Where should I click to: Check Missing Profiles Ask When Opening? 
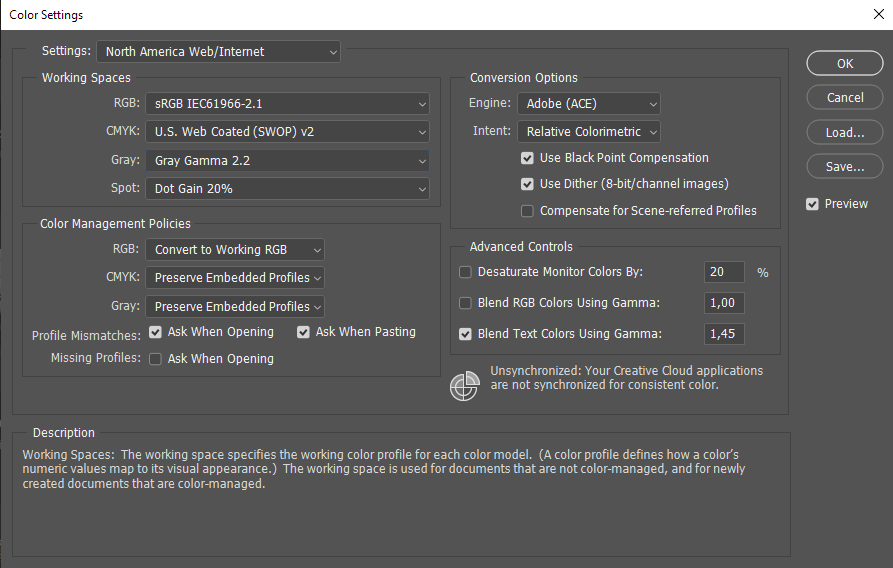(155, 359)
